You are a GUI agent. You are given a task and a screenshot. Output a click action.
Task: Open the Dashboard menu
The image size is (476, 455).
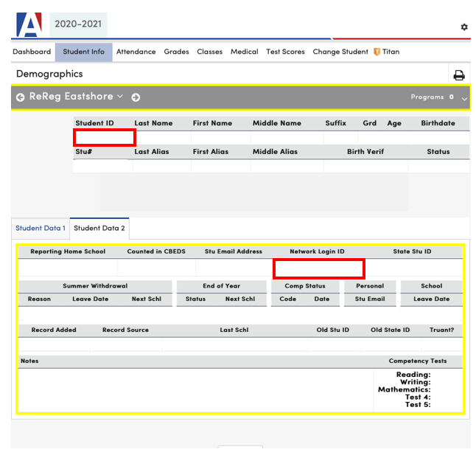[x=32, y=52]
